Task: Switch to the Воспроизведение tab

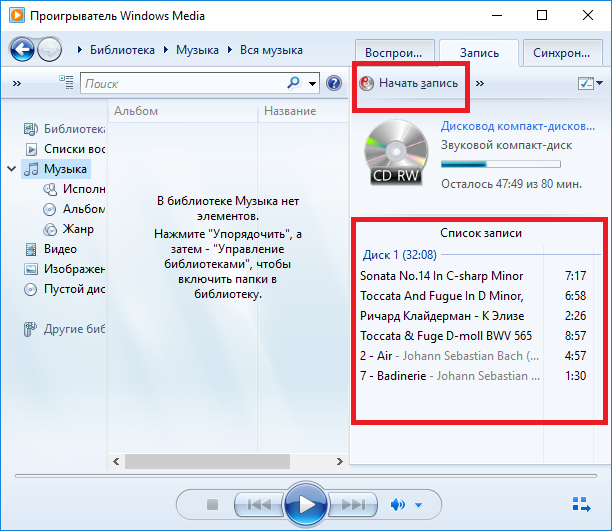Action: pos(394,53)
